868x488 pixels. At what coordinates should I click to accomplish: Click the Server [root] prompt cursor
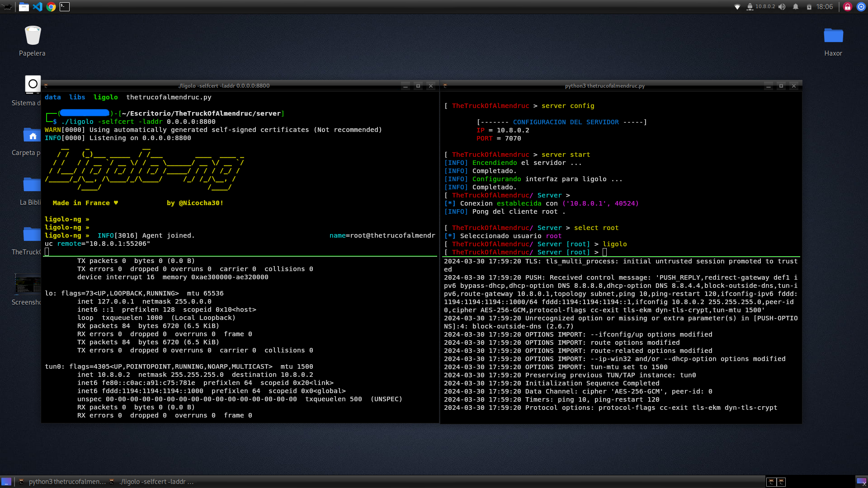604,252
